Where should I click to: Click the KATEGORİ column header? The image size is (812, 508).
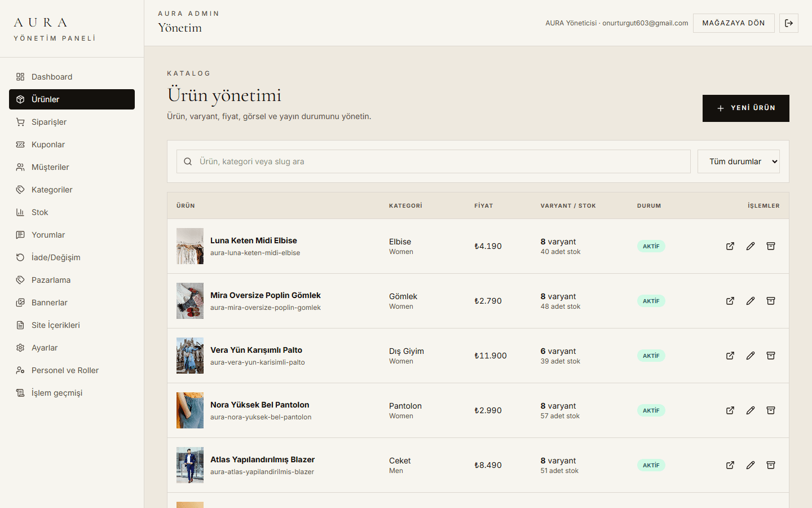405,206
